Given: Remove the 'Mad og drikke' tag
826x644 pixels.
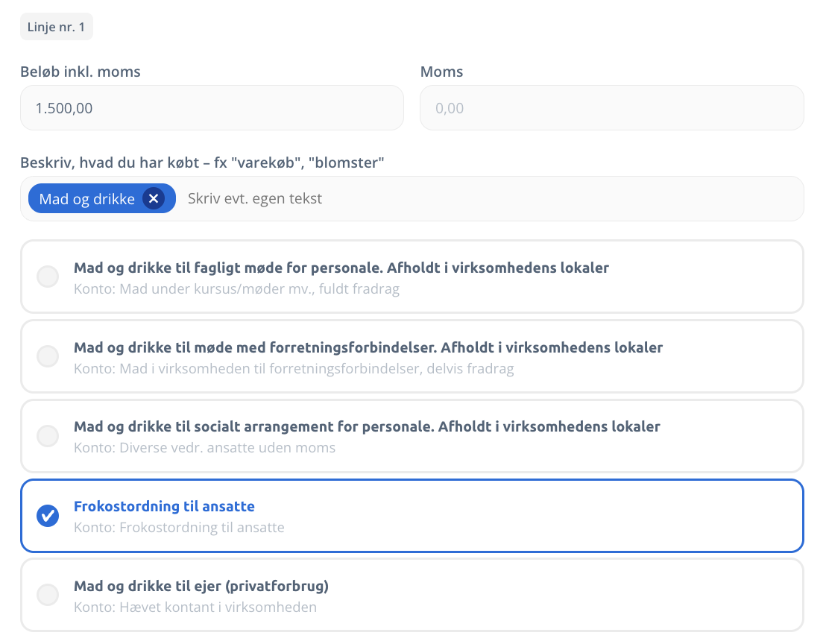Looking at the screenshot, I should 154,198.
